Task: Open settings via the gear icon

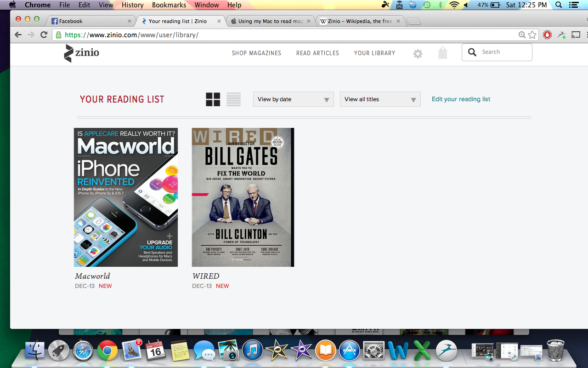Action: [418, 54]
